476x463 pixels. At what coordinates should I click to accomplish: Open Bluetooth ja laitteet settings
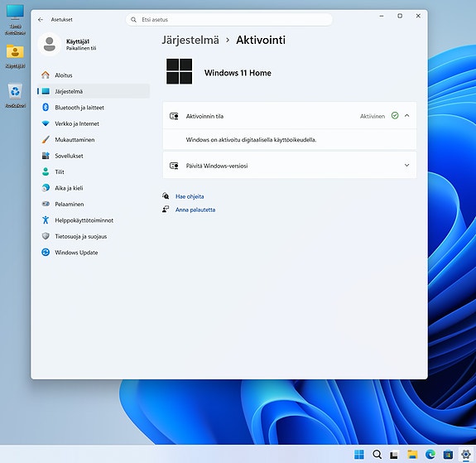(94, 108)
